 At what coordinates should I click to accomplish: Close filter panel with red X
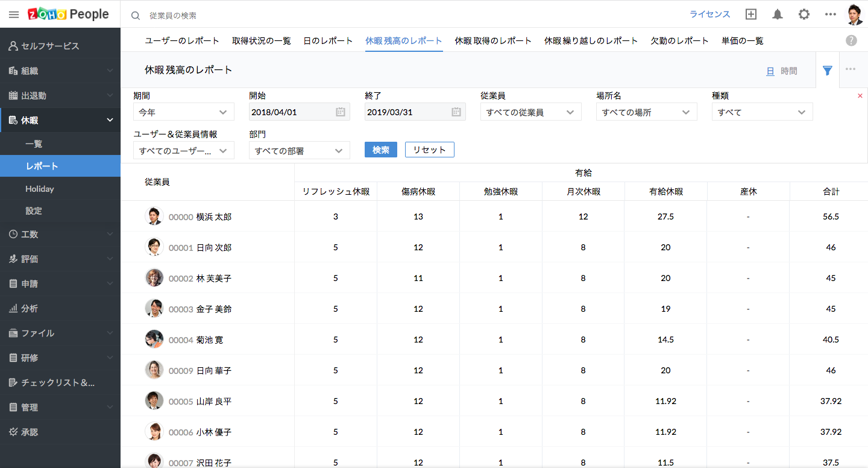860,96
